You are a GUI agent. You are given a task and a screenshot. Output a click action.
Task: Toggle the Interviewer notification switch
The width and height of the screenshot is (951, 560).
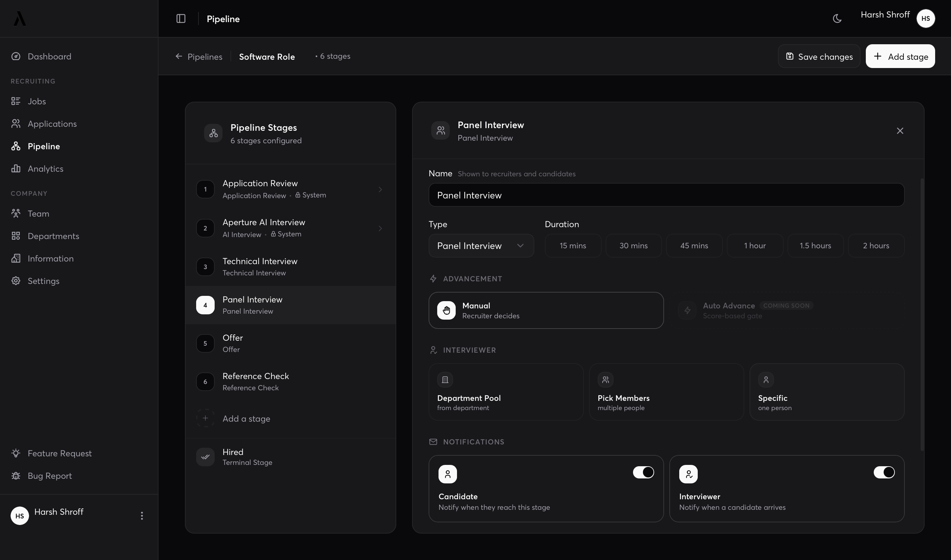click(884, 472)
